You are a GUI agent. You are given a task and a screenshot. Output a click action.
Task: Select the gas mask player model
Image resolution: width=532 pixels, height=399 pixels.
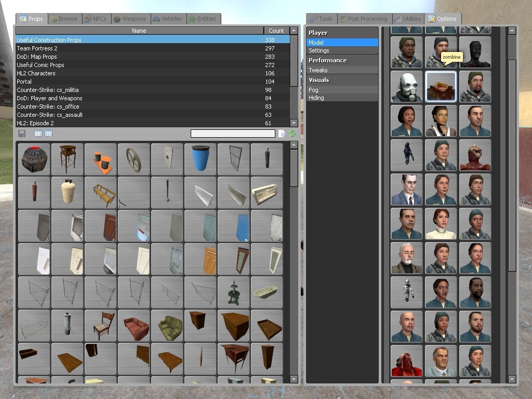click(x=406, y=87)
